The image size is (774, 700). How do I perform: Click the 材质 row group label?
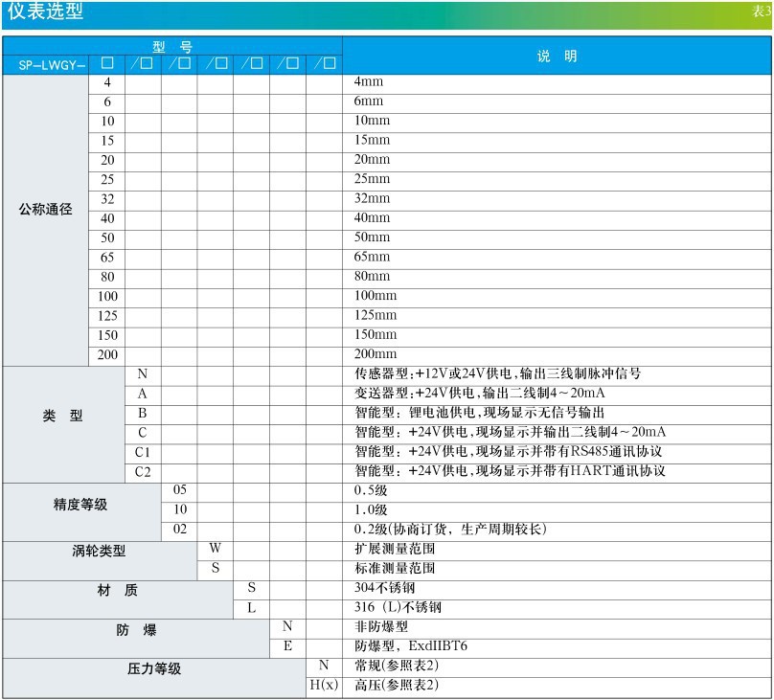[118, 591]
